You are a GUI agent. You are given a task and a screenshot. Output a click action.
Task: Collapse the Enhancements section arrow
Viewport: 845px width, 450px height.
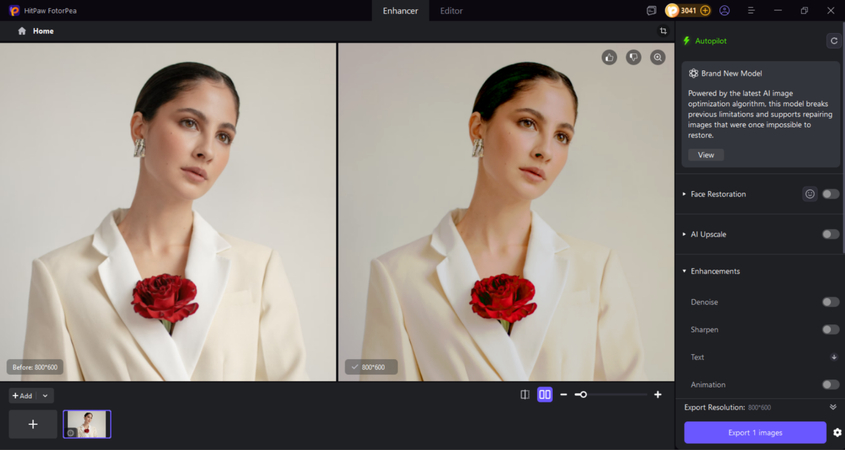[x=684, y=271]
